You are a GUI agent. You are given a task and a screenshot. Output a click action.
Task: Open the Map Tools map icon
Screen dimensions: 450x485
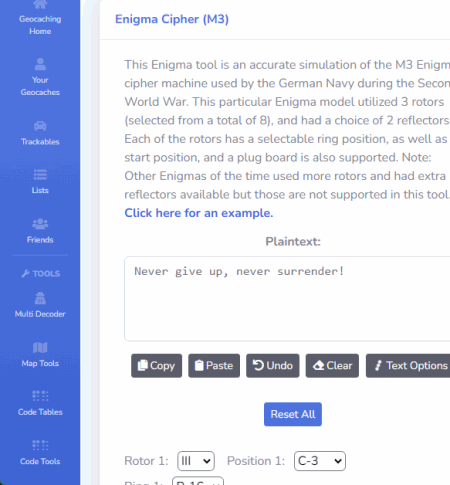[x=40, y=347]
